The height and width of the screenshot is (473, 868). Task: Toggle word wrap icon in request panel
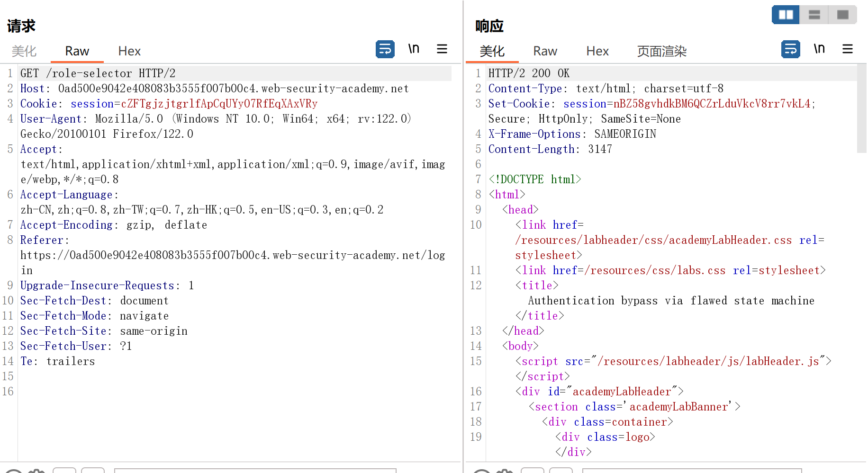click(x=385, y=49)
